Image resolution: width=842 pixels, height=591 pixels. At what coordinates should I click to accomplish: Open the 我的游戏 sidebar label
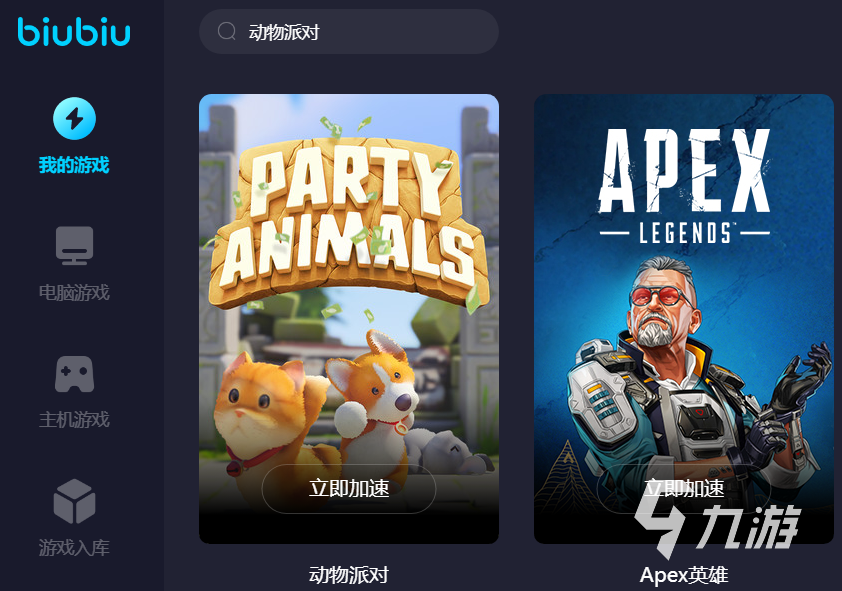point(74,165)
